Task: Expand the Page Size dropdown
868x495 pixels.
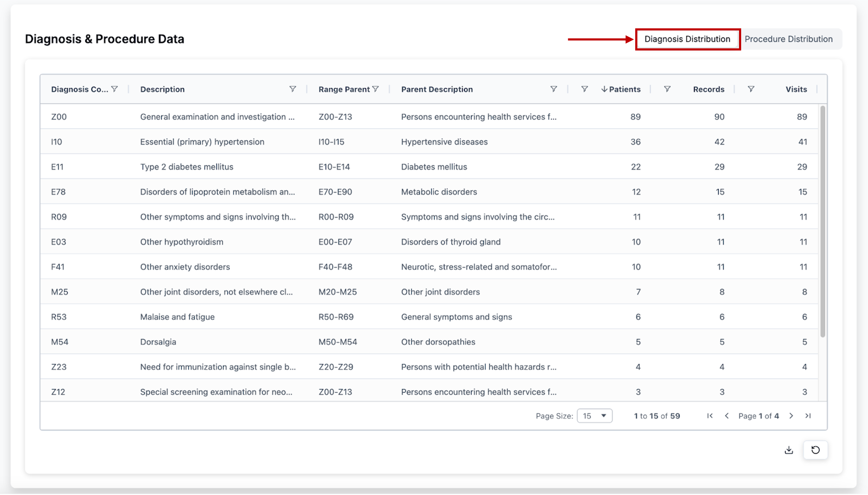Action: (595, 416)
